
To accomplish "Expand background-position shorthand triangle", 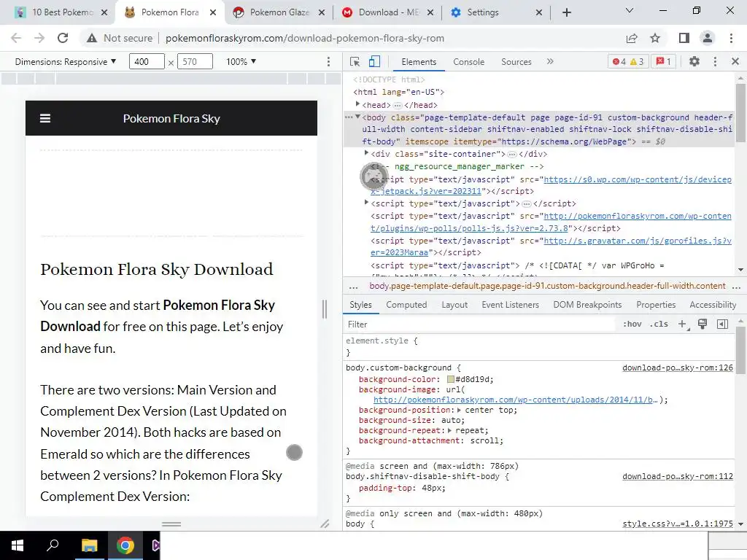I will pos(459,410).
